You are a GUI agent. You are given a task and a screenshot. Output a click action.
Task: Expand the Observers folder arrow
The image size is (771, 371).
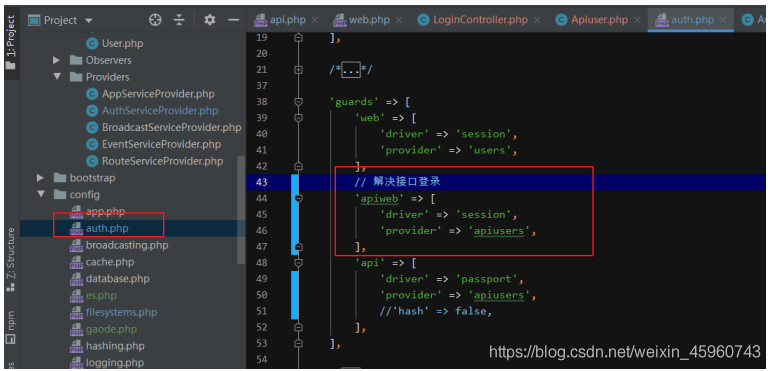(x=57, y=60)
